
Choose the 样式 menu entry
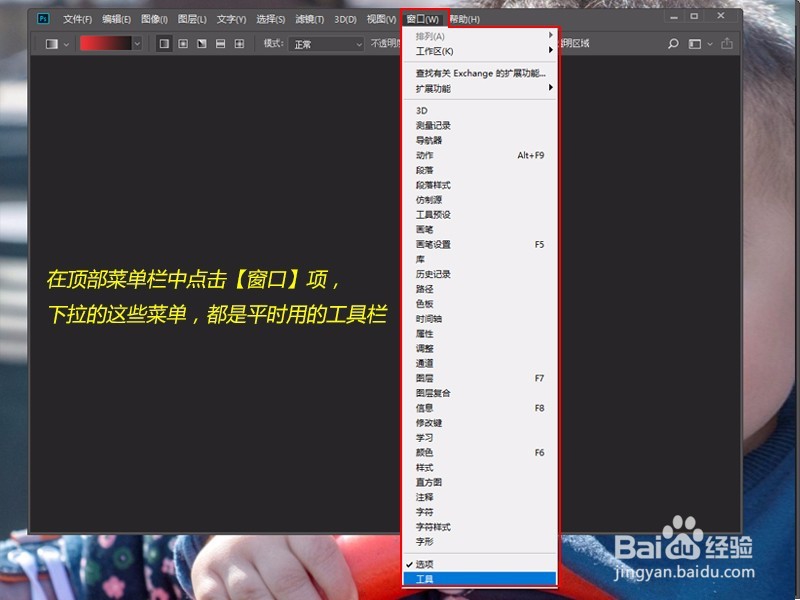click(480, 467)
